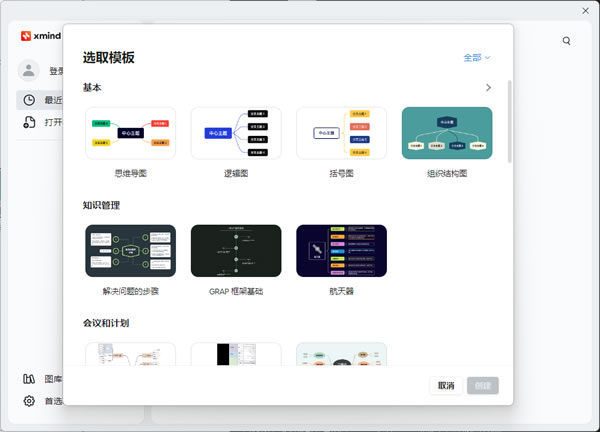Pick the 组织结构图 template
The image size is (600, 432).
446,133
